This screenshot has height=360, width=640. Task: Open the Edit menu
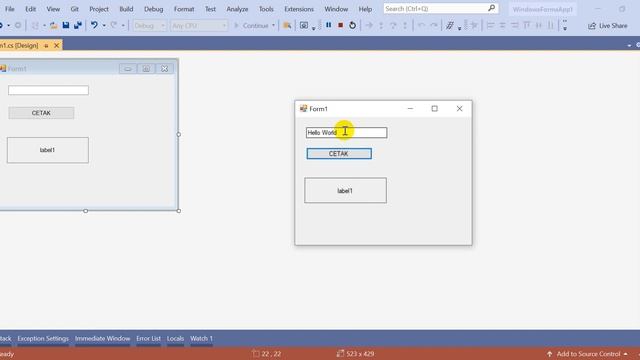[31, 9]
